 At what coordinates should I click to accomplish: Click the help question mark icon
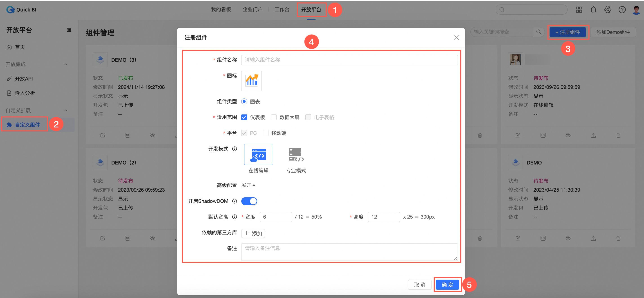[x=622, y=9]
